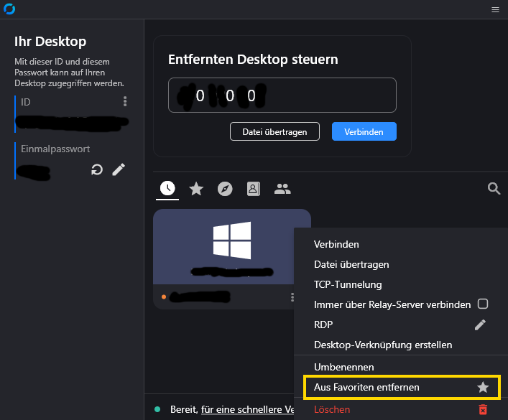This screenshot has width=508, height=420.
Task: Switch to the recent sessions clock tab
Action: coord(167,189)
